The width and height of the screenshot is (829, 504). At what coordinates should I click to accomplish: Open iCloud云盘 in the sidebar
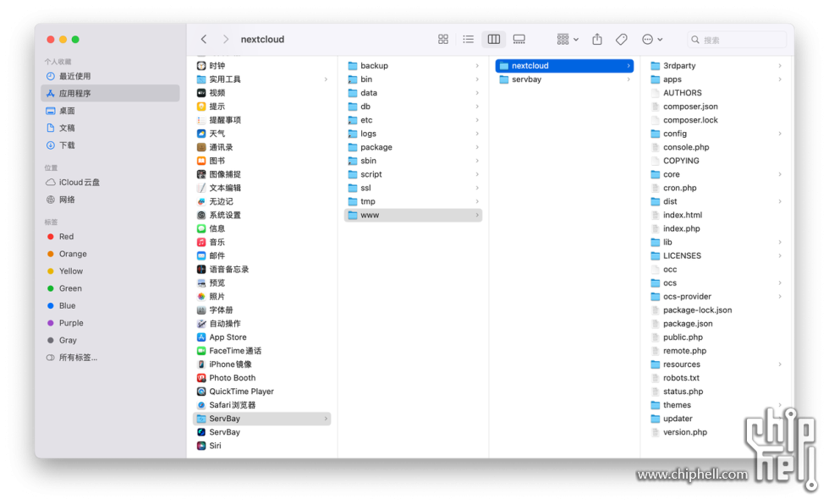pos(110,183)
